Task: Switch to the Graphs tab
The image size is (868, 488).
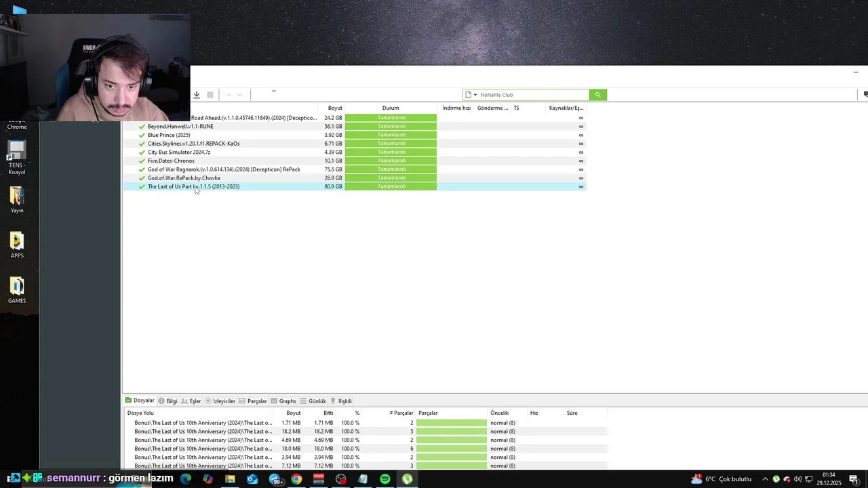Action: click(283, 401)
